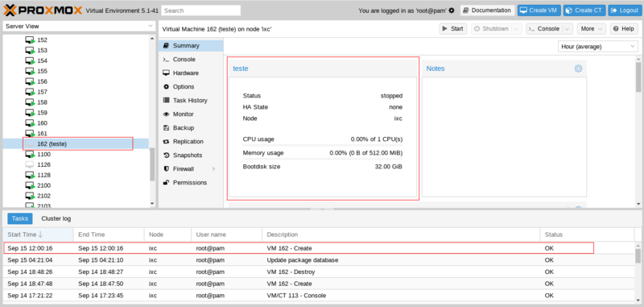Select the VM 1126 stopped monitor icon
Image resolution: width=644 pixels, height=307 pixels.
click(x=30, y=164)
